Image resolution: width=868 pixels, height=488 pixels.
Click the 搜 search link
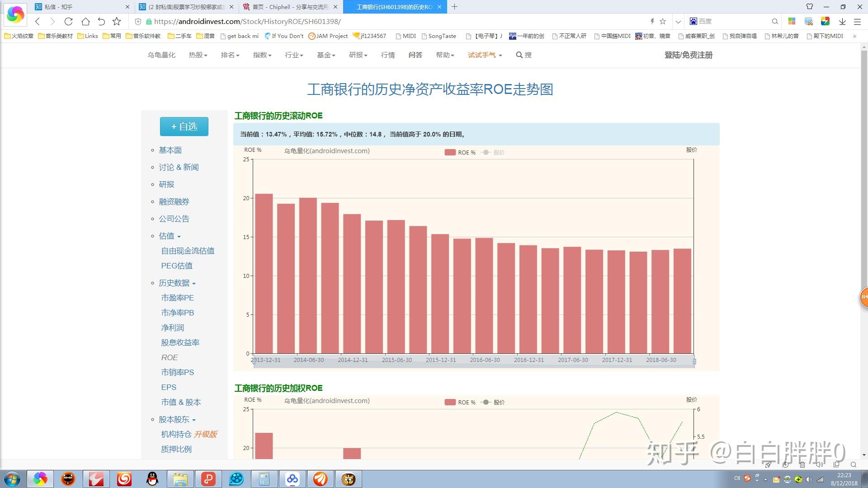point(524,55)
